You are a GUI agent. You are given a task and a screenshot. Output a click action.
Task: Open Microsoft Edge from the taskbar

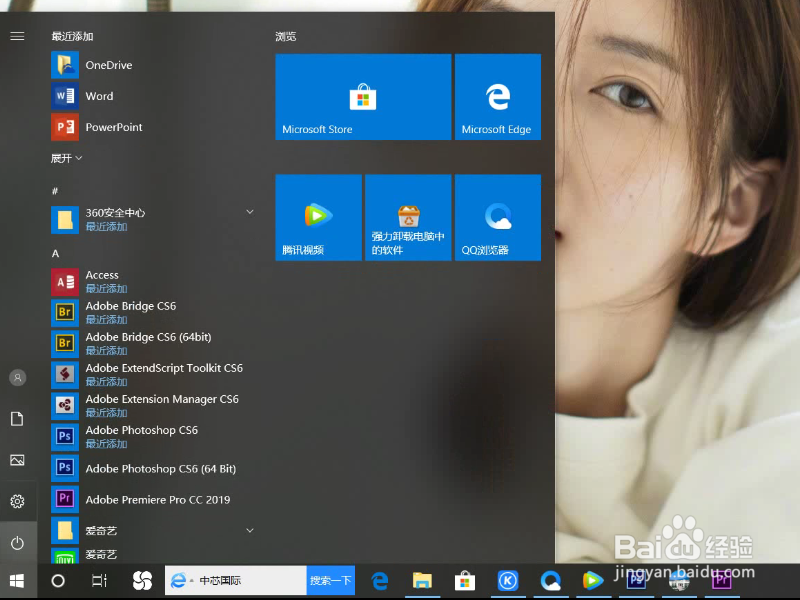pyautogui.click(x=380, y=581)
